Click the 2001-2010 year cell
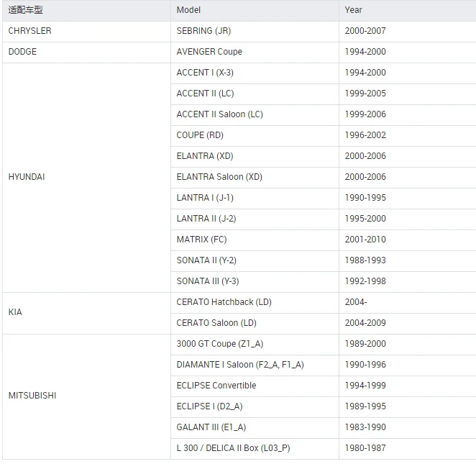Image resolution: width=476 pixels, height=464 pixels. pyautogui.click(x=408, y=240)
